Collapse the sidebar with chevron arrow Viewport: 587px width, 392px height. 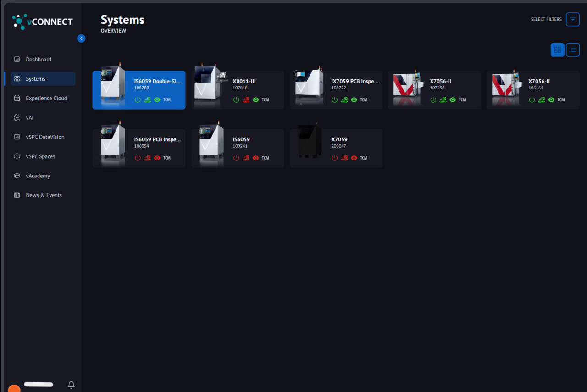(81, 39)
